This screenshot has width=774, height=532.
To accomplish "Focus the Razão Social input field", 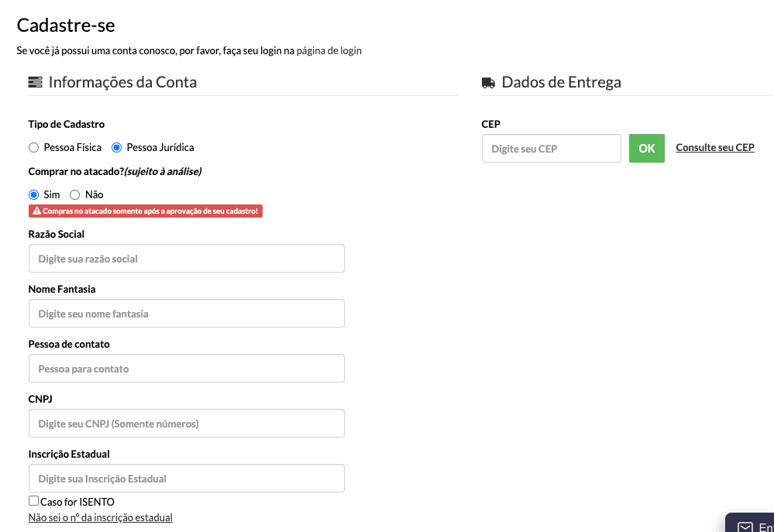I will [x=187, y=258].
